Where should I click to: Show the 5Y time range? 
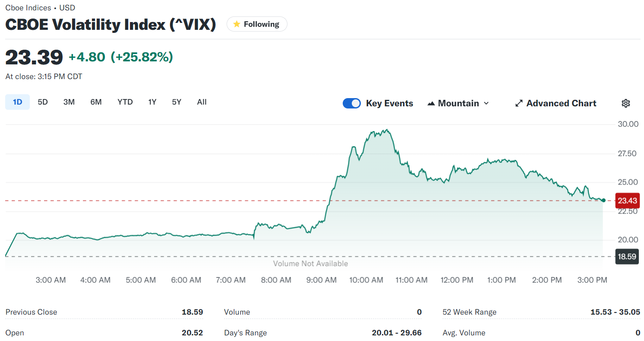177,102
